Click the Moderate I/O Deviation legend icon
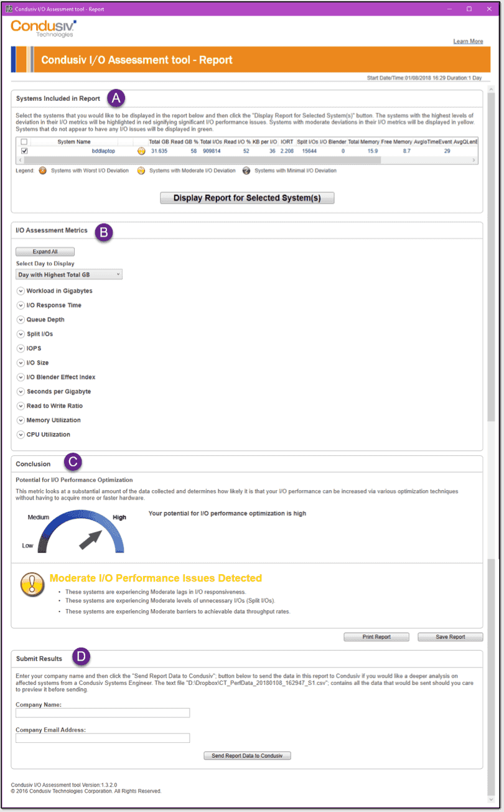The image size is (504, 812). pos(141,170)
